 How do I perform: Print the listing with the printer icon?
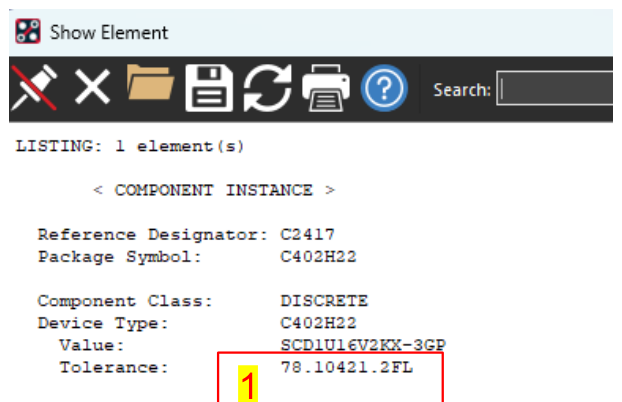(x=326, y=88)
